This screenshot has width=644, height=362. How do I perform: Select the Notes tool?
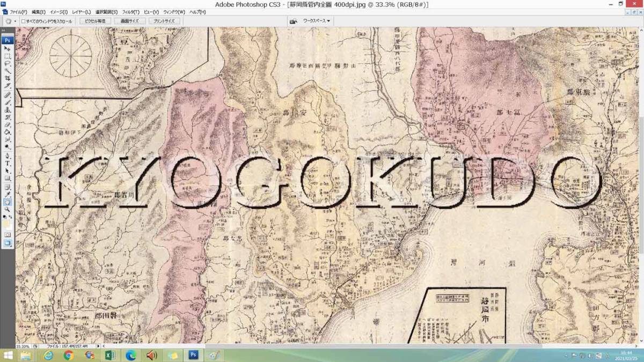point(8,187)
